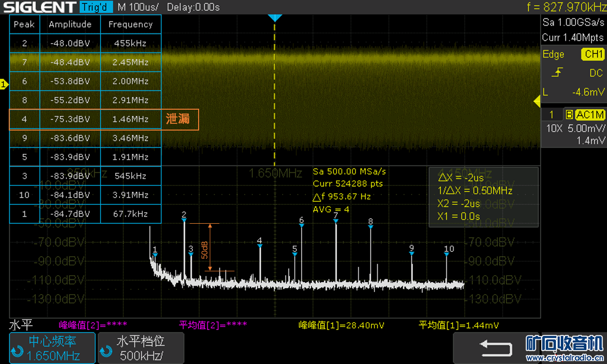Click the channel 1 ground level indicator
Image resolution: width=607 pixels, height=364 pixels.
pyautogui.click(x=4, y=85)
